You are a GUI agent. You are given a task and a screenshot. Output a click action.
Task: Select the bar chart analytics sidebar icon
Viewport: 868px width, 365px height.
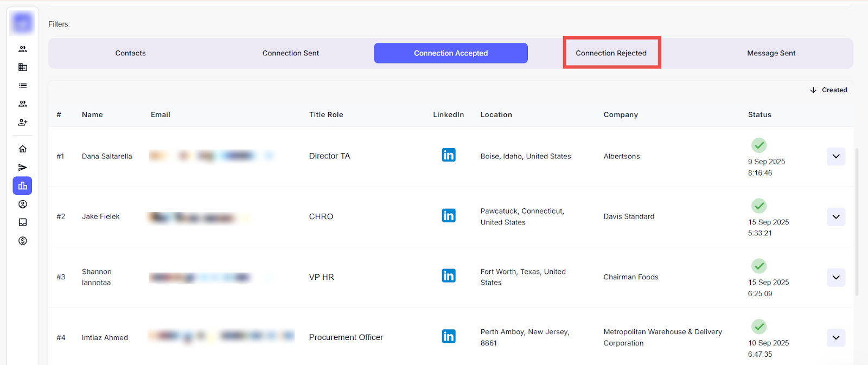(23, 186)
